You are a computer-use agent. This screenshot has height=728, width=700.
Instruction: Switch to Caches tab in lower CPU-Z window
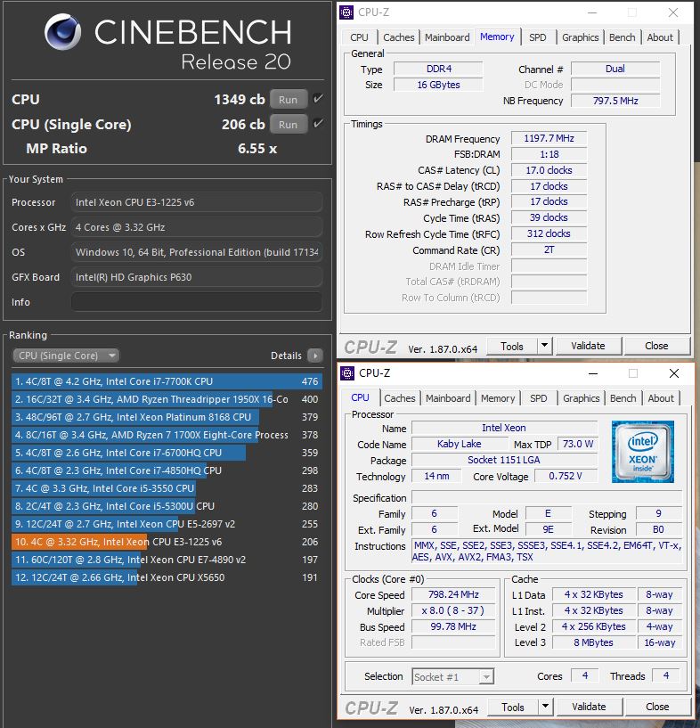(399, 398)
